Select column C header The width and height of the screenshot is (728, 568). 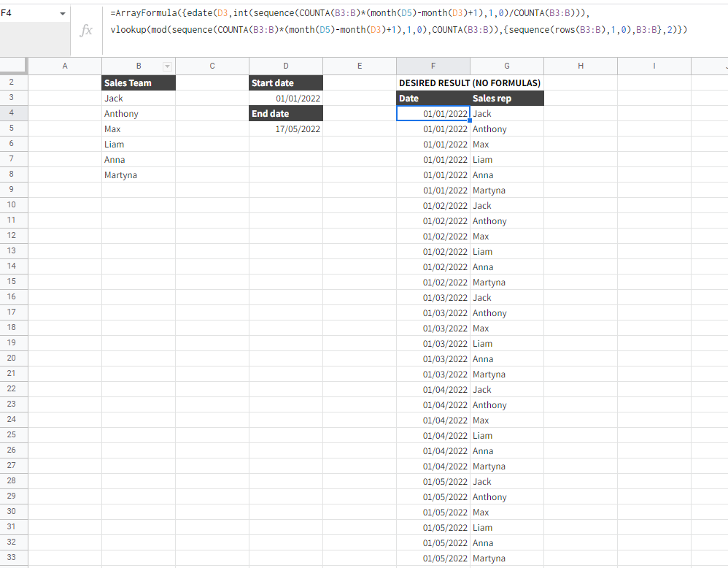(x=212, y=66)
